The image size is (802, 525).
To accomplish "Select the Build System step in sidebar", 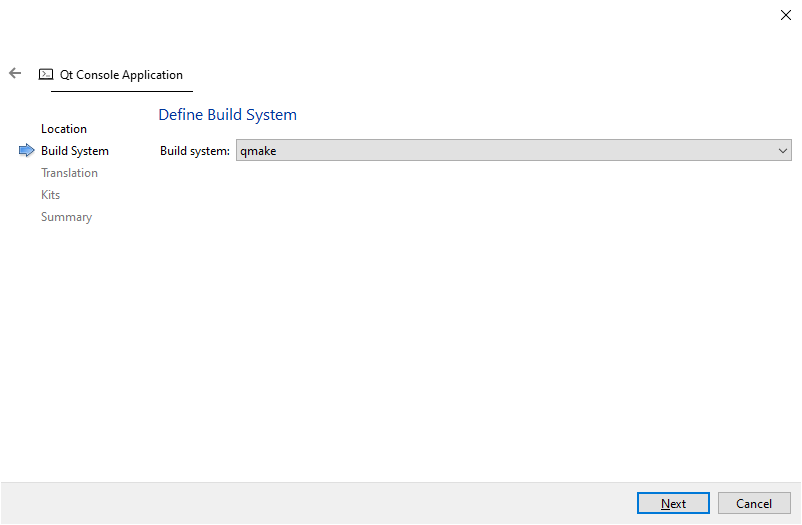I will [x=75, y=151].
